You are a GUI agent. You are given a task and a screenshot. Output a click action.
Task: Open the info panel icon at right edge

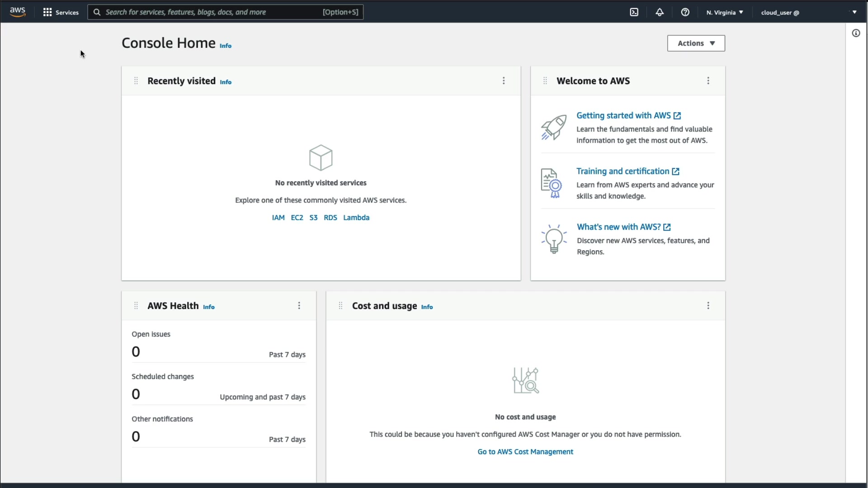pyautogui.click(x=856, y=33)
